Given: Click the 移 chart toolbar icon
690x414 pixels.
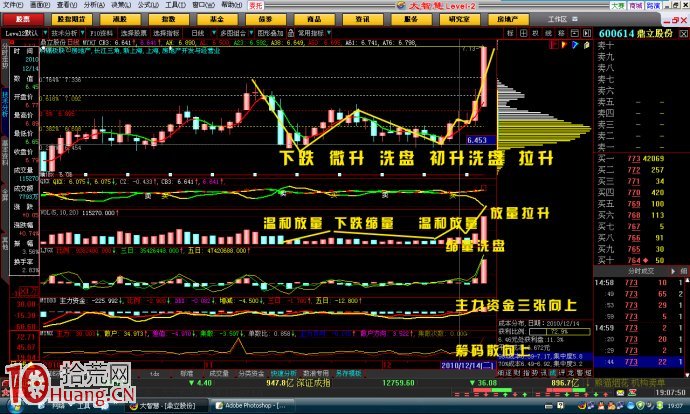Looking at the screenshot, I should click(x=561, y=33).
